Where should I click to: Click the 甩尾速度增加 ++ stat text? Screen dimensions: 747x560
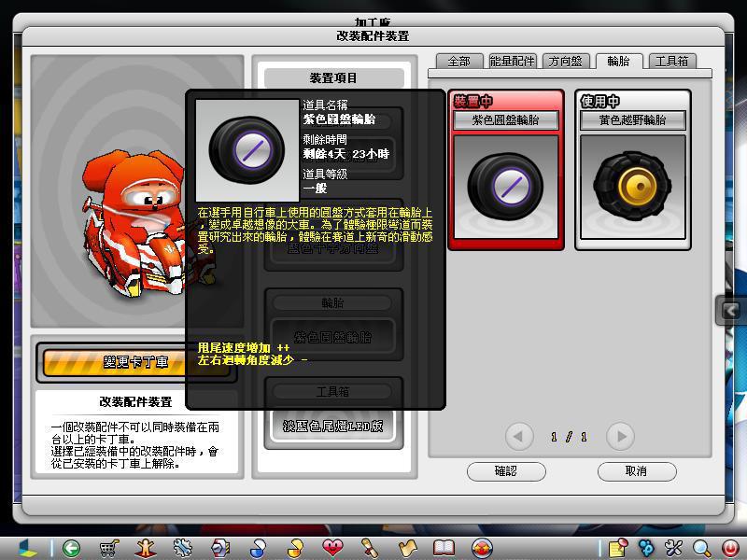pos(244,347)
